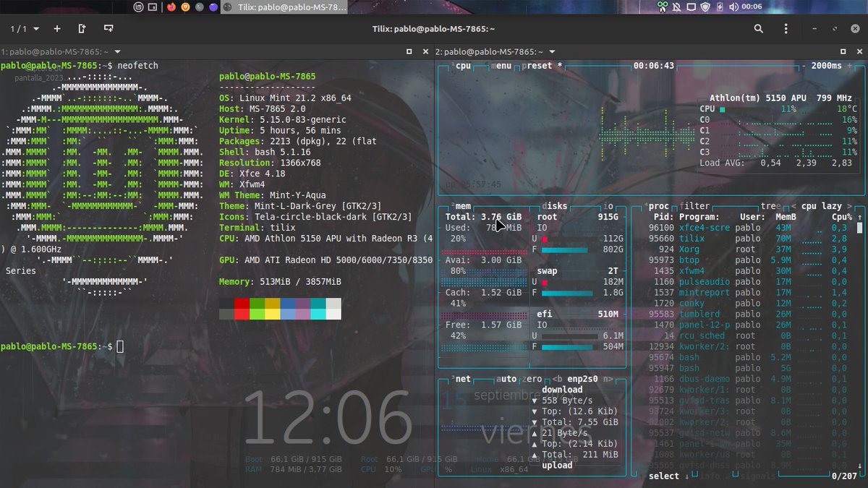Toggle zero in the net panel
This screenshot has height=488, width=868.
[532, 379]
